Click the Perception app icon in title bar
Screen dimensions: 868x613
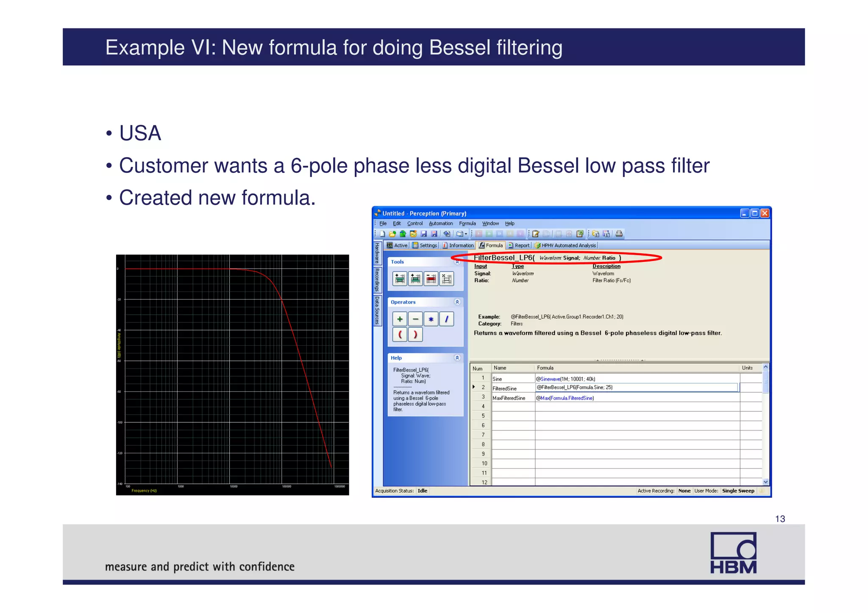coord(377,213)
